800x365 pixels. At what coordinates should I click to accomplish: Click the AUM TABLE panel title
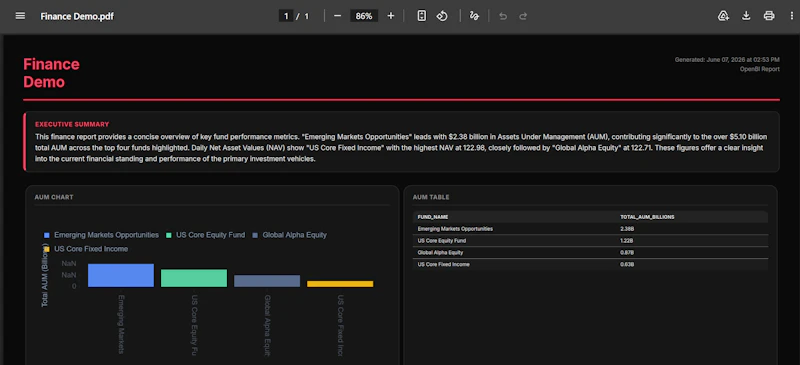click(431, 197)
